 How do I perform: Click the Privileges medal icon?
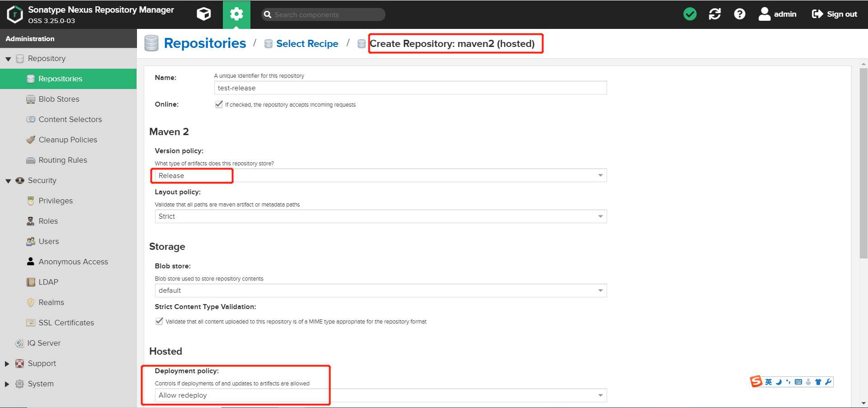pos(31,201)
